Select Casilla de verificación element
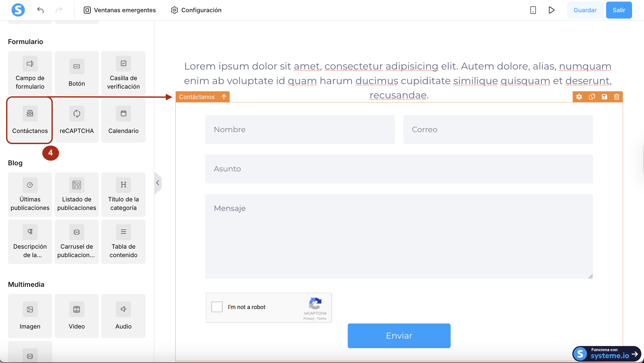Image resolution: width=644 pixels, height=363 pixels. point(123,73)
